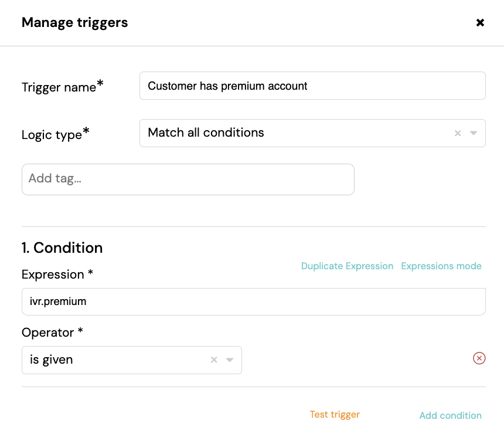This screenshot has width=504, height=427.
Task: Add condition to the trigger
Action: click(x=450, y=415)
